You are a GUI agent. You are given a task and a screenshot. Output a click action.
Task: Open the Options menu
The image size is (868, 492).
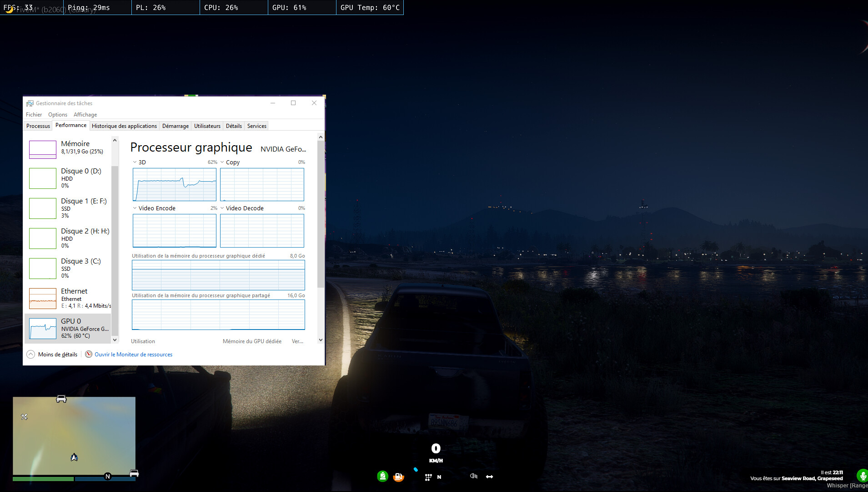(x=57, y=114)
